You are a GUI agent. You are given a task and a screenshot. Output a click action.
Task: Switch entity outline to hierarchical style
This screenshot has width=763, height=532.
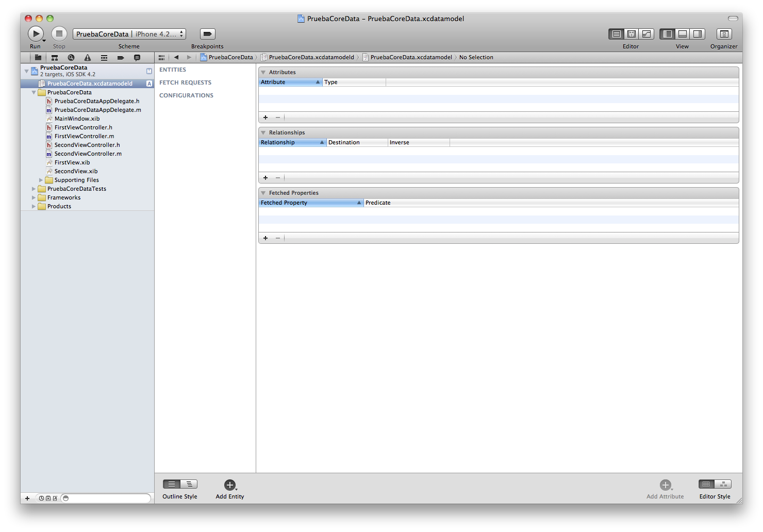pos(189,485)
